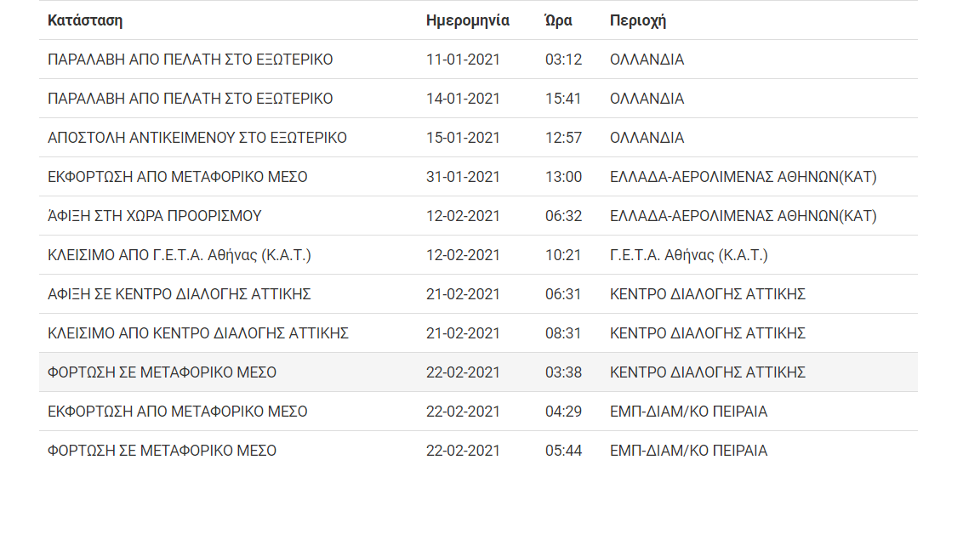Select the row dated 11-01-2021
The height and width of the screenshot is (551, 980).
pos(478,60)
